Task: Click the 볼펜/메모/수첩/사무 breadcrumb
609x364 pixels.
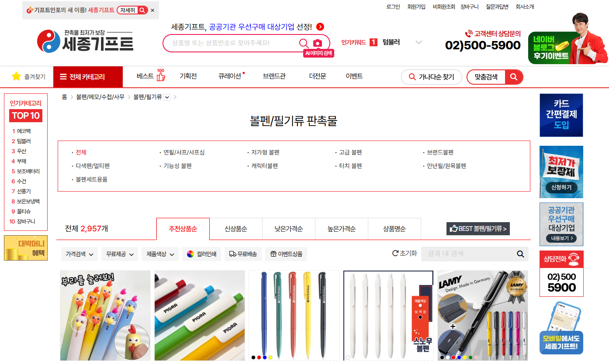Action: [100, 97]
